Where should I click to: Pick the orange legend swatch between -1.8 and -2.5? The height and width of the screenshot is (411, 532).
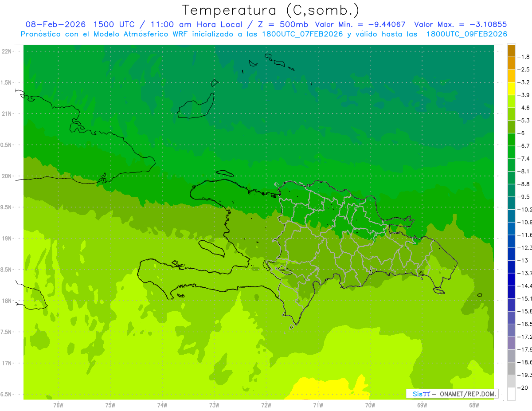(511, 63)
